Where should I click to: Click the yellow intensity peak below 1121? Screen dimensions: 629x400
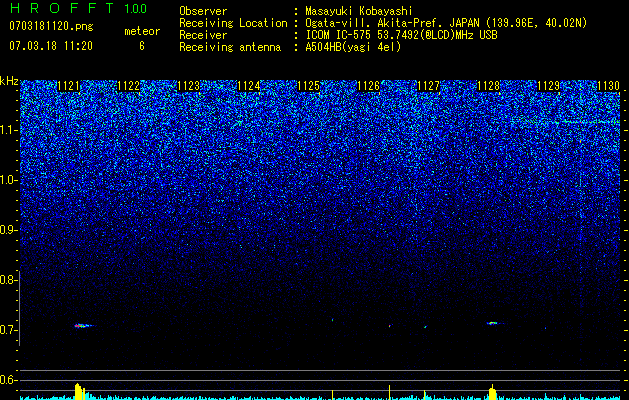80,392
